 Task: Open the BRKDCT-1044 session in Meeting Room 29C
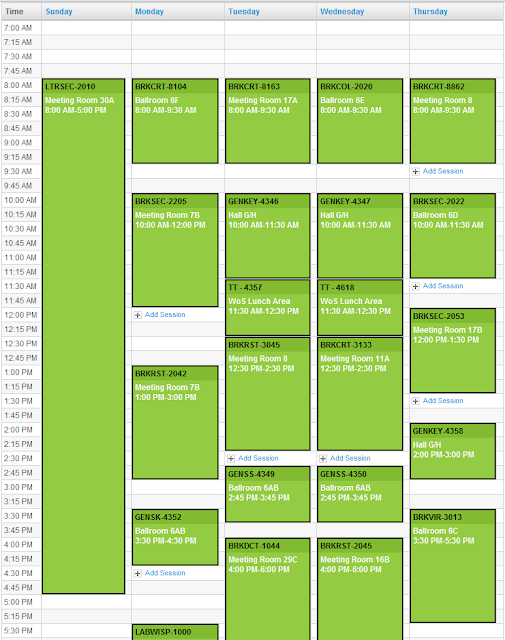[x=267, y=589]
